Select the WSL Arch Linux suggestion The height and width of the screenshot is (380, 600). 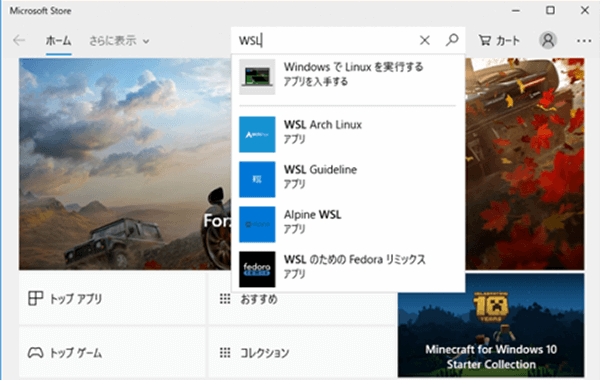tap(348, 134)
